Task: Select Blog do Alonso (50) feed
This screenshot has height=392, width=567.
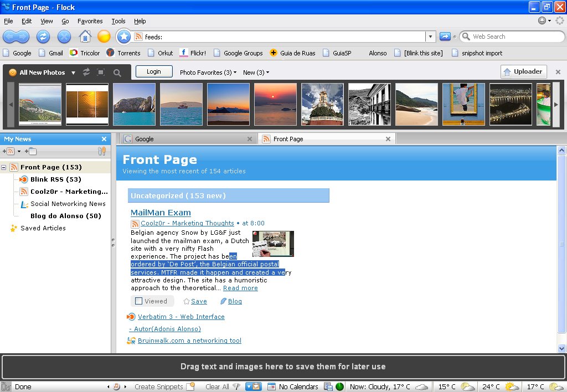Action: [x=66, y=216]
